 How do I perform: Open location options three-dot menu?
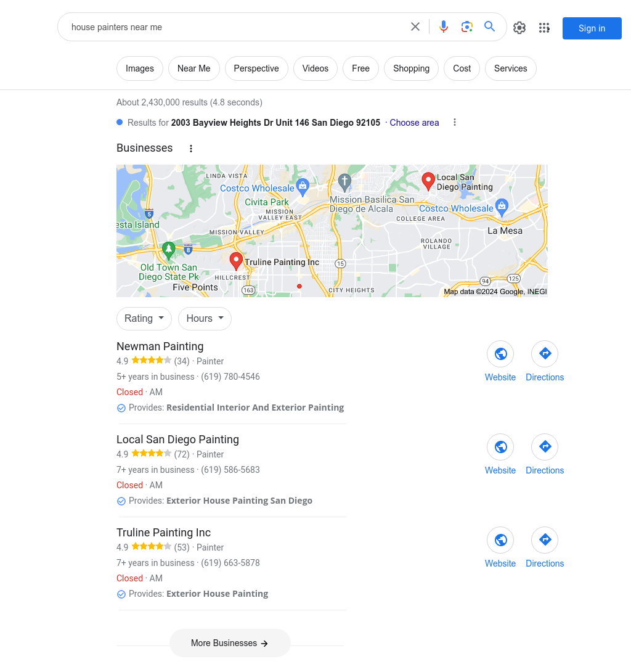(x=455, y=123)
